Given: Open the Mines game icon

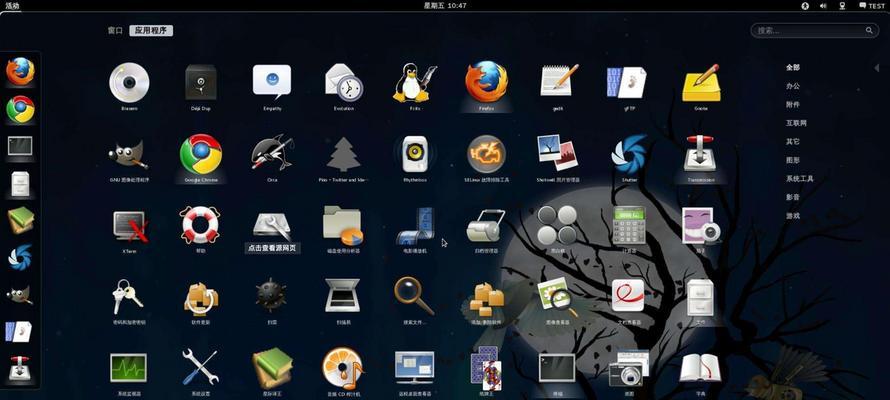Looking at the screenshot, I should (x=271, y=295).
